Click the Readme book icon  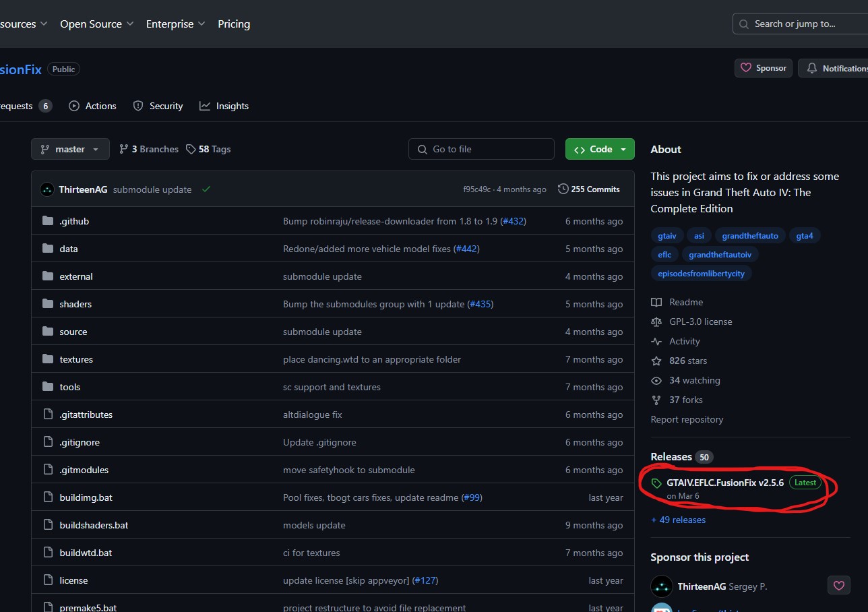[x=656, y=302]
